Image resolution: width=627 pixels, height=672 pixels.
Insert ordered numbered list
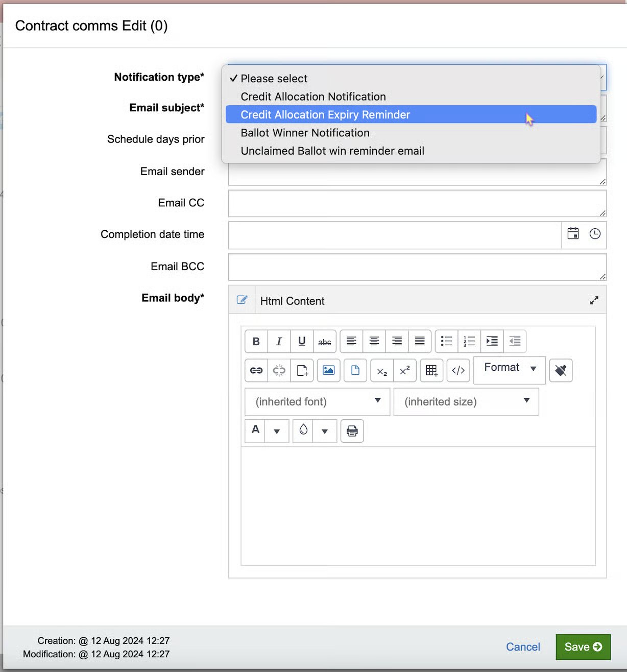(469, 342)
